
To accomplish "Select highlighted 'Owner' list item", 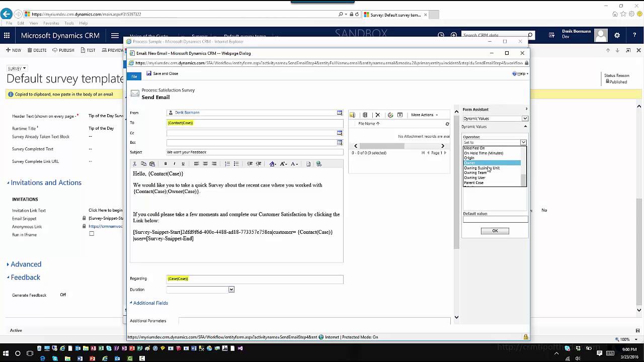I will pyautogui.click(x=492, y=163).
